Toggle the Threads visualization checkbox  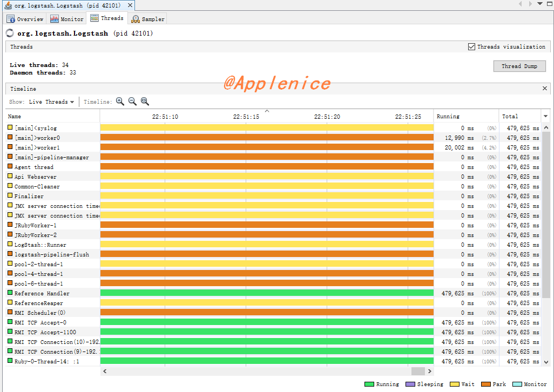coord(472,46)
